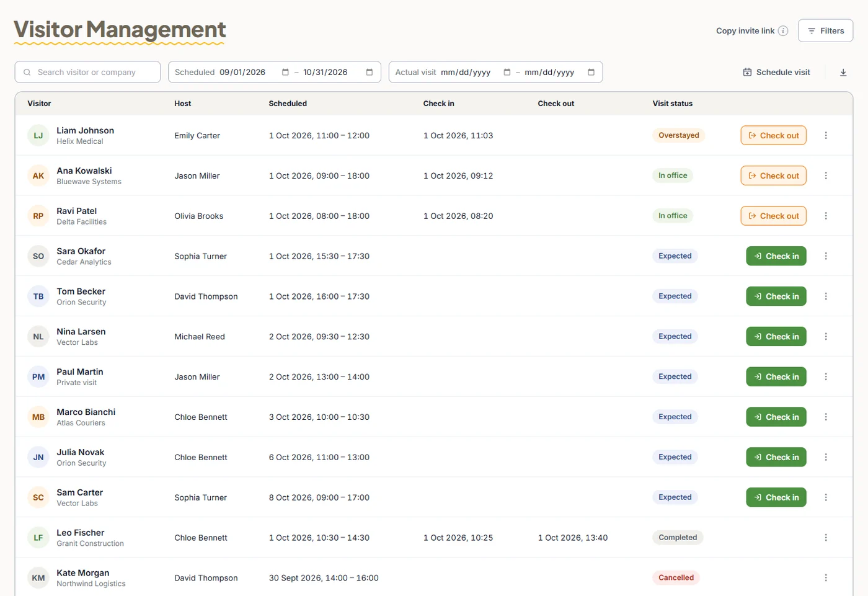This screenshot has height=596, width=868.
Task: Open calendar for Scheduled end date
Action: tap(370, 73)
